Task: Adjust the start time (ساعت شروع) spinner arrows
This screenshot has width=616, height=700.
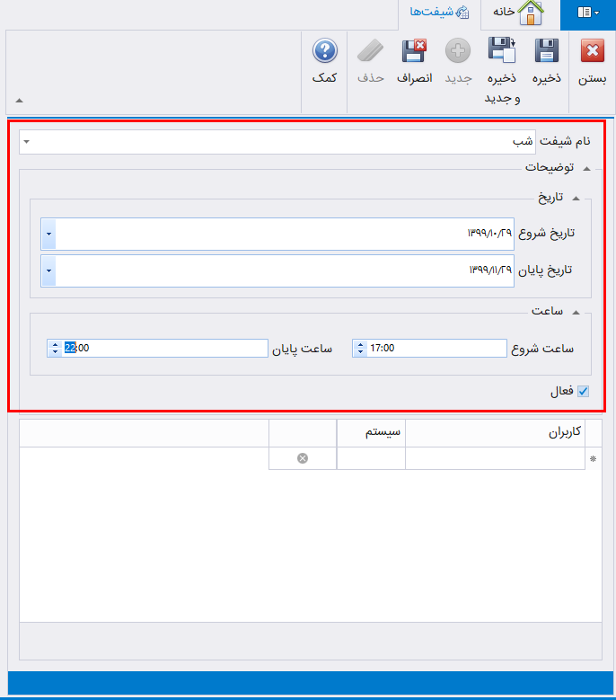Action: coord(360,348)
